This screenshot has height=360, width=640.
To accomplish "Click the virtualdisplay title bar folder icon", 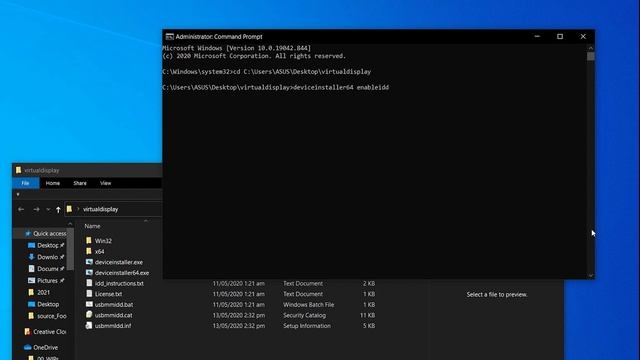I will pos(18,170).
